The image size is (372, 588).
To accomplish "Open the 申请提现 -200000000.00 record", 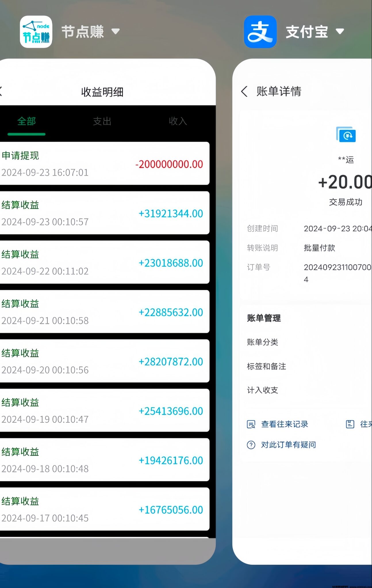I will pyautogui.click(x=103, y=164).
